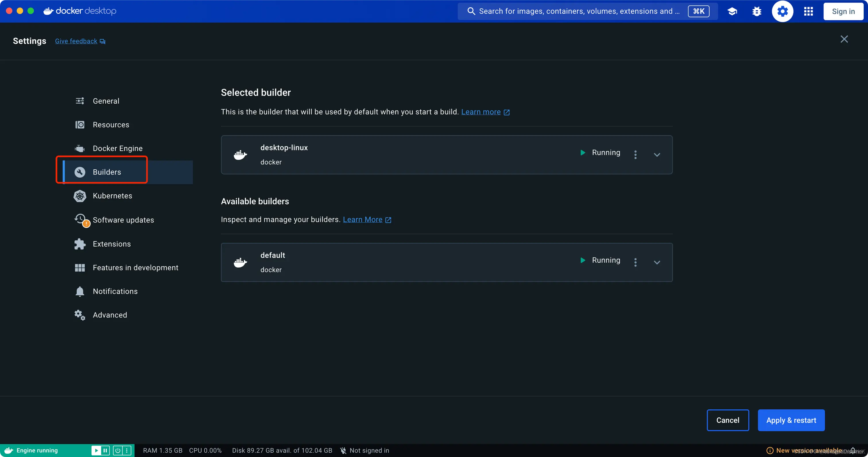Open the Learning center graduation cap icon
868x457 pixels.
click(732, 11)
